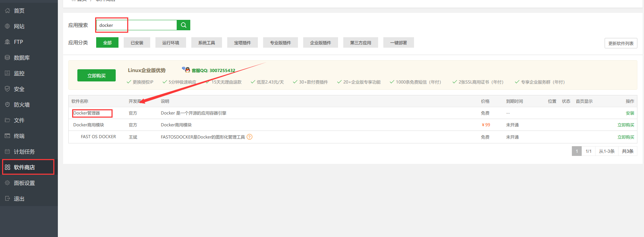Select the 一键部署 category tab
Screen dimensions: 644x237
399,42
